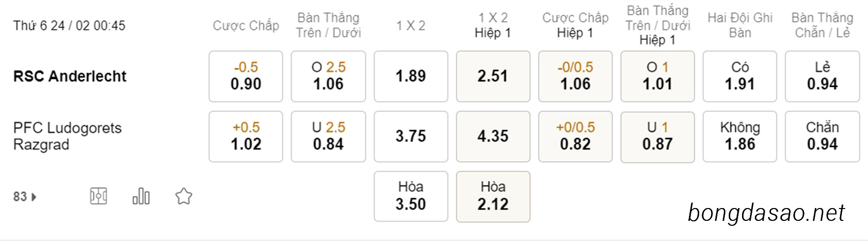Viewport: 868px width, 245px height.
Task: Select full-time draw Hòa 3.50
Action: 411,197
